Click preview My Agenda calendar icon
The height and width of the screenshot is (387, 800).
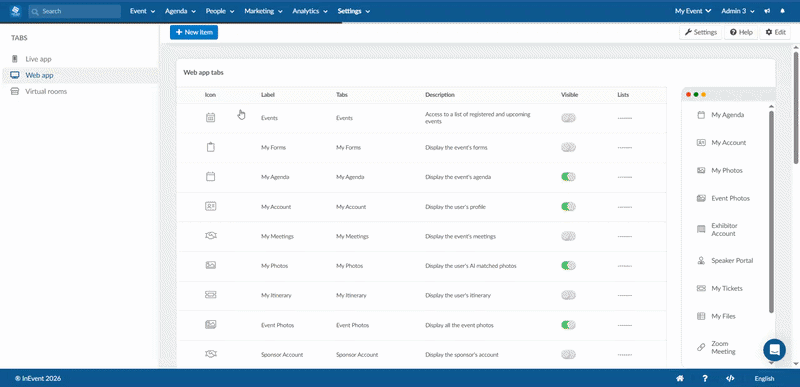pos(701,115)
